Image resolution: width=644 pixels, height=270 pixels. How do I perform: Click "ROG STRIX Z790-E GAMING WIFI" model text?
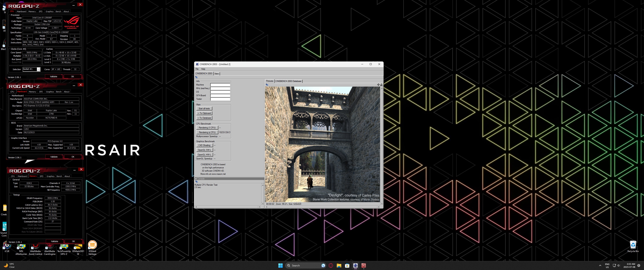(x=39, y=102)
